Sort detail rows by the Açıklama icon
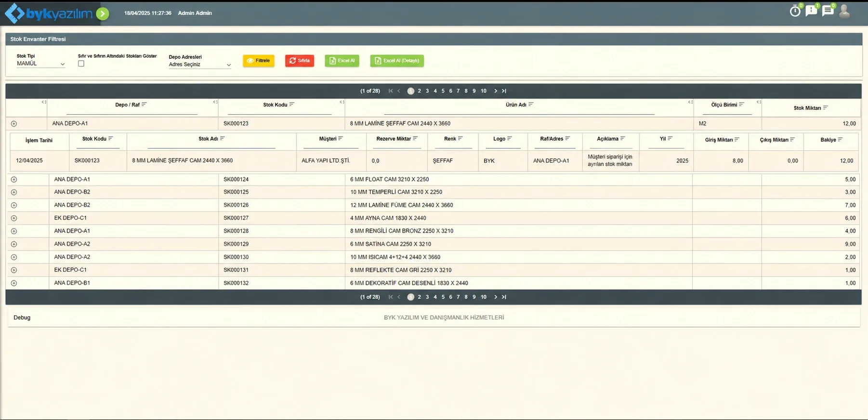The height and width of the screenshot is (420, 868). tap(623, 138)
